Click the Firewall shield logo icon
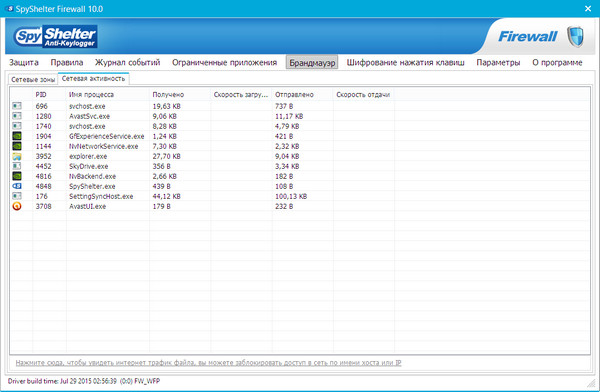Viewport: 600px width, 392px height. [575, 37]
